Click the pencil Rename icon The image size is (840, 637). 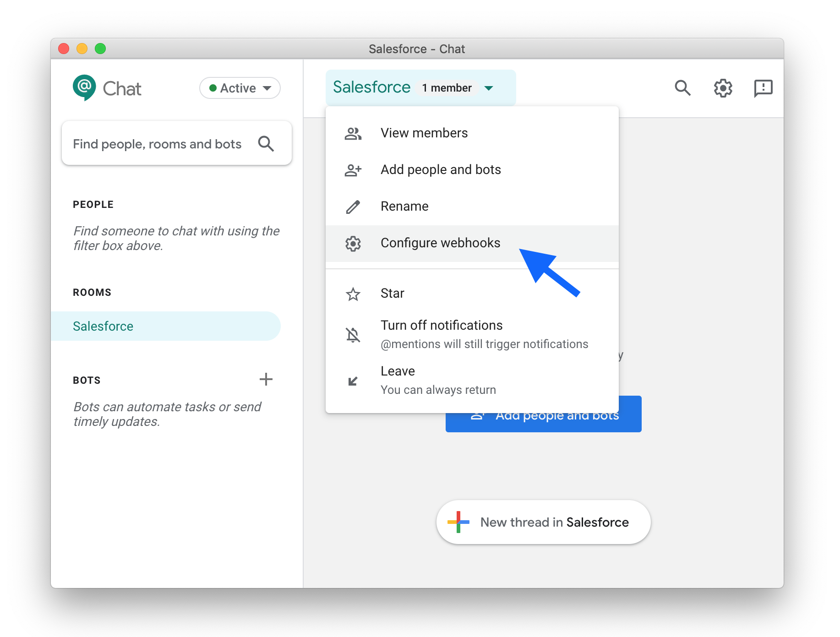[x=353, y=207]
